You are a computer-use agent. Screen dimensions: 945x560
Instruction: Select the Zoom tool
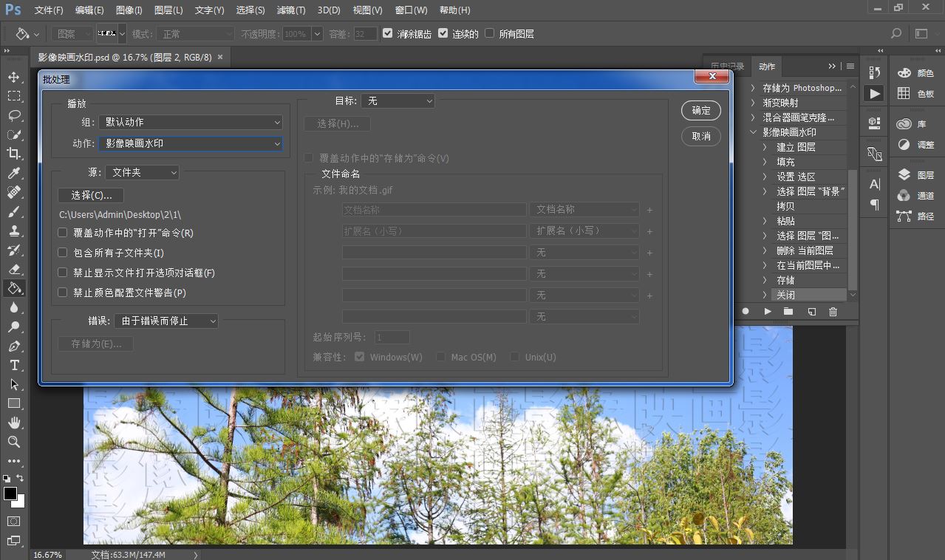(14, 442)
